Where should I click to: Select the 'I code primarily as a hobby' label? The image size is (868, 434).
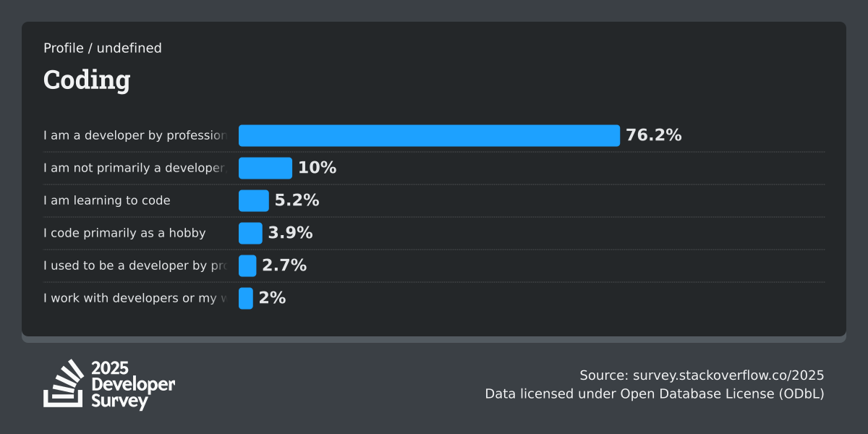tap(124, 233)
